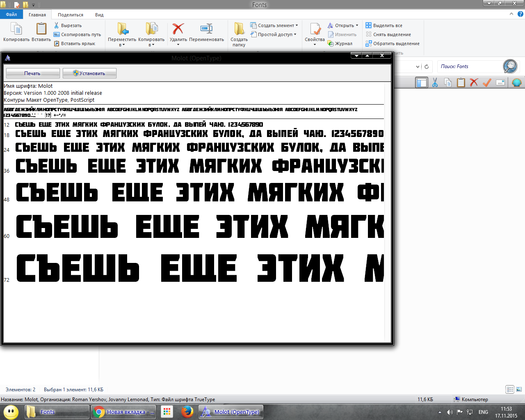Open Firefox from the taskbar
This screenshot has width=525, height=420.
tap(187, 412)
